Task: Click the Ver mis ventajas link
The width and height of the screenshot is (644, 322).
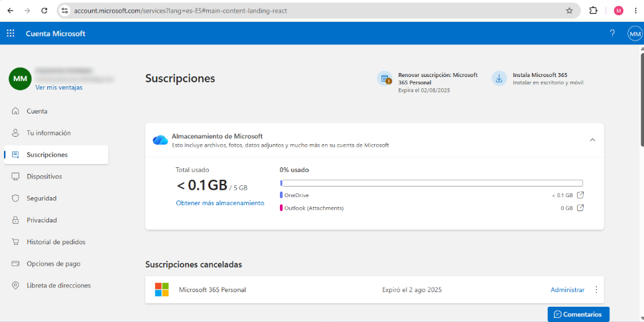Action: (59, 88)
